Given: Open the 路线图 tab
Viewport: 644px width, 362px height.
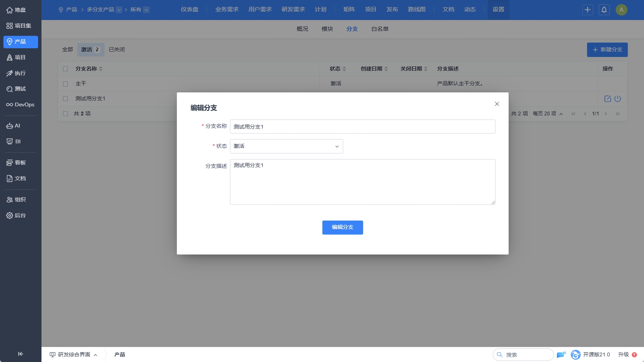Looking at the screenshot, I should click(417, 10).
